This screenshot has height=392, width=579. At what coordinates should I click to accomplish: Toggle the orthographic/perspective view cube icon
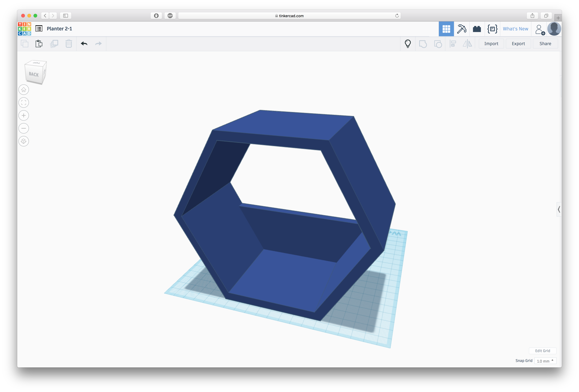click(x=24, y=141)
